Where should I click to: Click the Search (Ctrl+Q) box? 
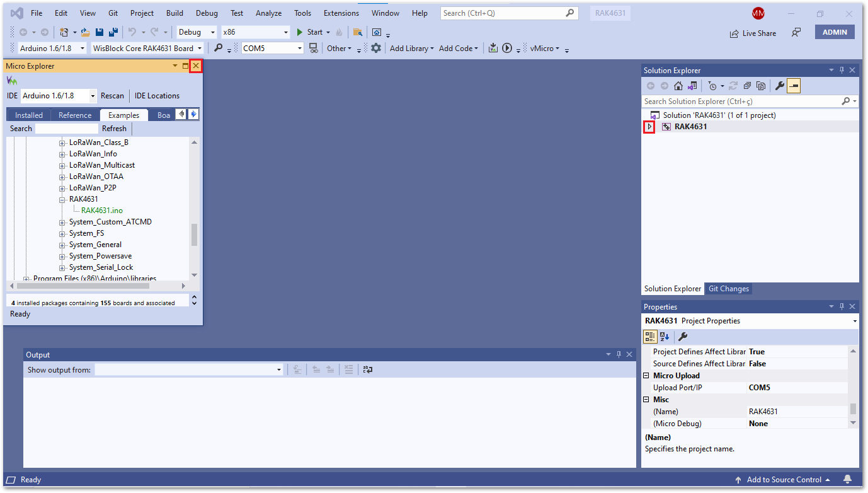(509, 13)
